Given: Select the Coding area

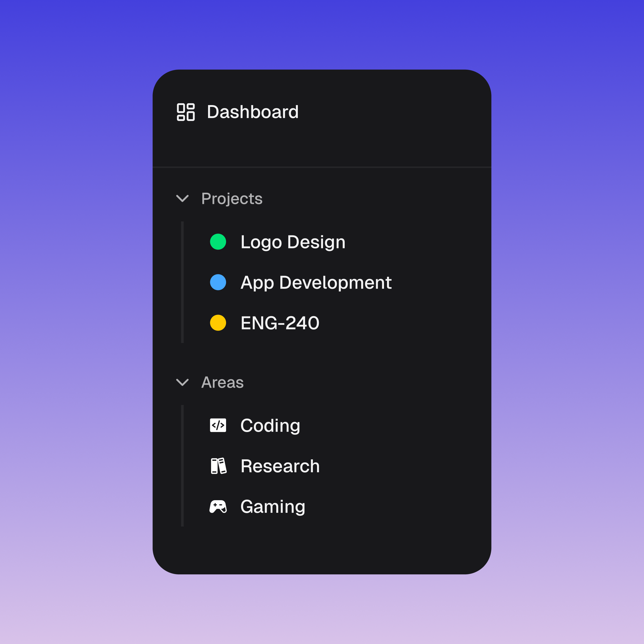Looking at the screenshot, I should tap(270, 425).
